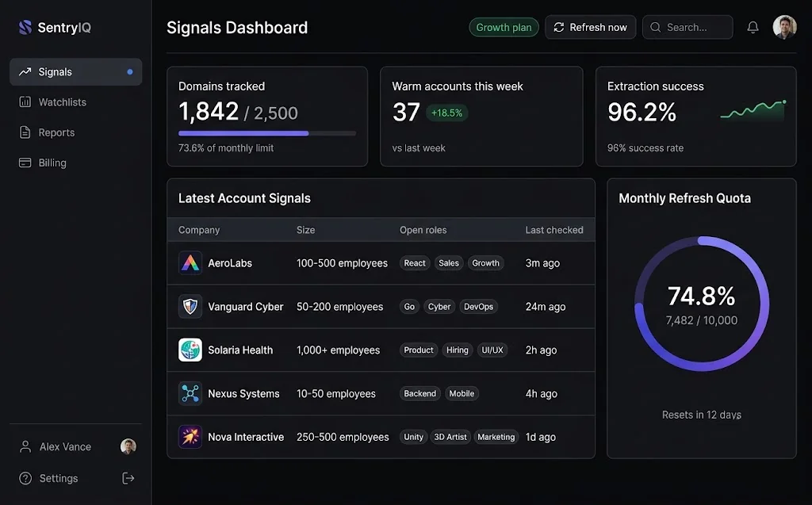Click the Go role tag

coord(409,307)
